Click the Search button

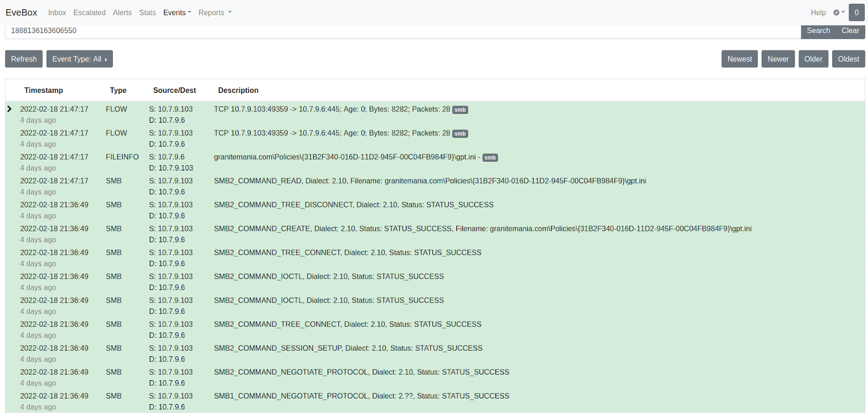[818, 31]
